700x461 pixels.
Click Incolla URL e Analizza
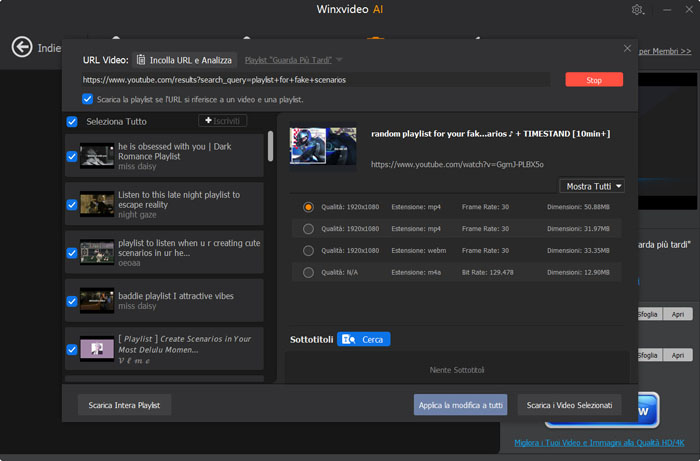[x=185, y=60]
